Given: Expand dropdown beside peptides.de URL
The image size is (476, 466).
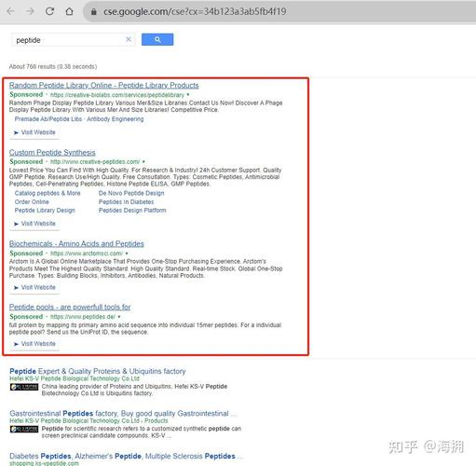Looking at the screenshot, I should [119, 317].
